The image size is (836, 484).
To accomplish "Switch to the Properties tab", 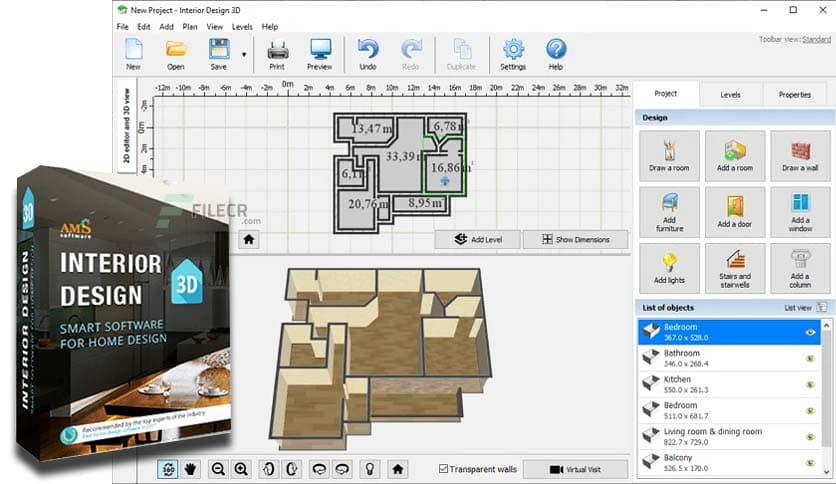I will point(794,94).
